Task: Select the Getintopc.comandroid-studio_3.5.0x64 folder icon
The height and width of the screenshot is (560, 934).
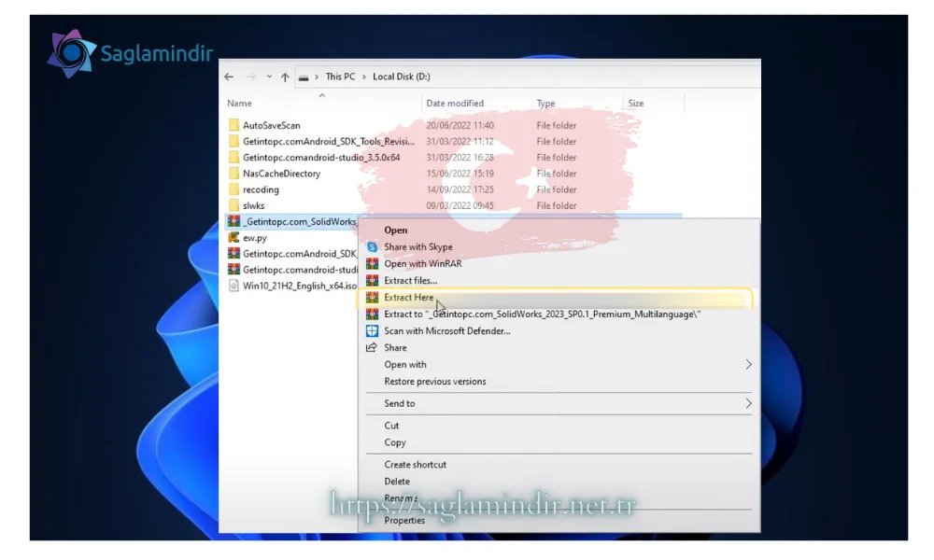Action: 233,157
